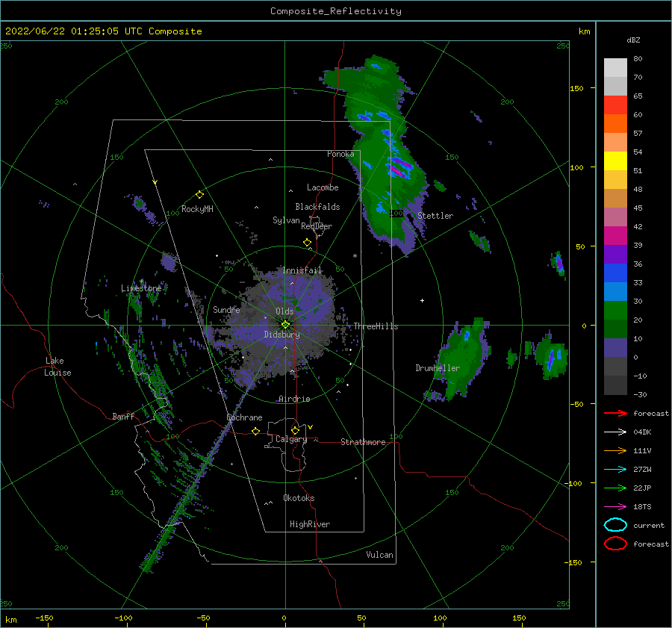Screen dimensions: 672x628
Task: Click the red forecast ellipse icon
Action: point(615,544)
